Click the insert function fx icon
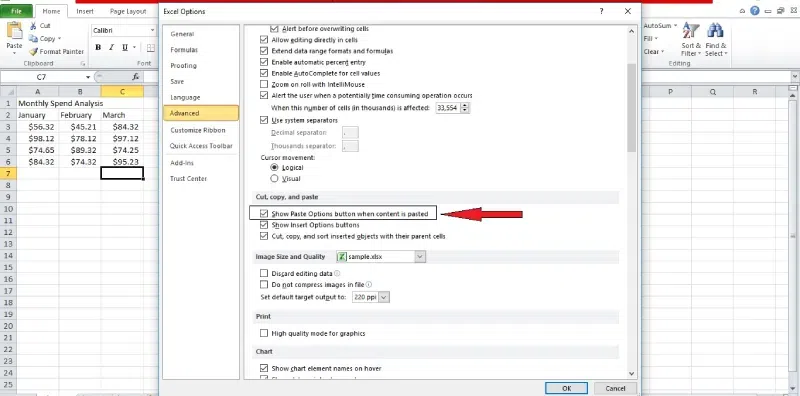This screenshot has width=800, height=396. tap(136, 77)
